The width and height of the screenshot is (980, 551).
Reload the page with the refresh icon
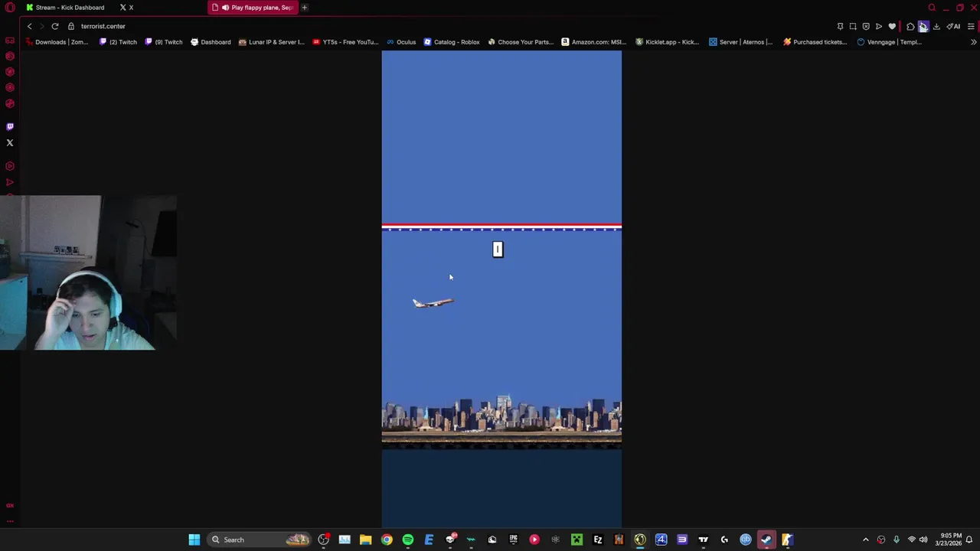click(x=55, y=26)
